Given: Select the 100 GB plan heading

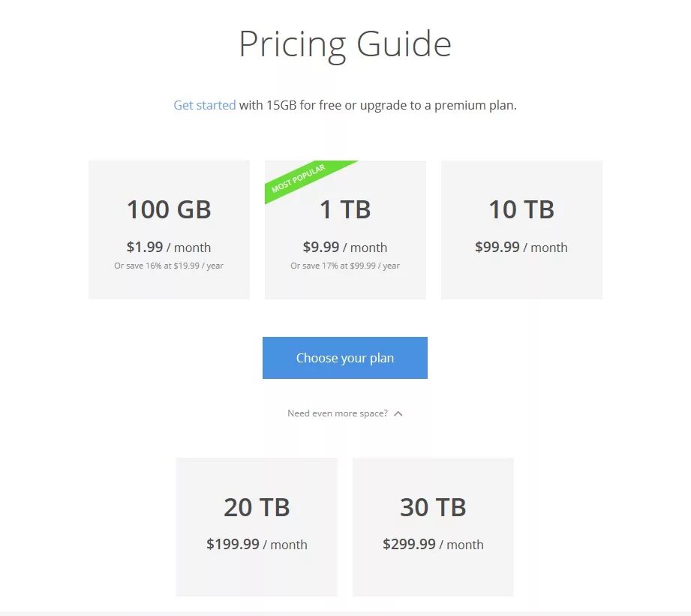Looking at the screenshot, I should [169, 209].
